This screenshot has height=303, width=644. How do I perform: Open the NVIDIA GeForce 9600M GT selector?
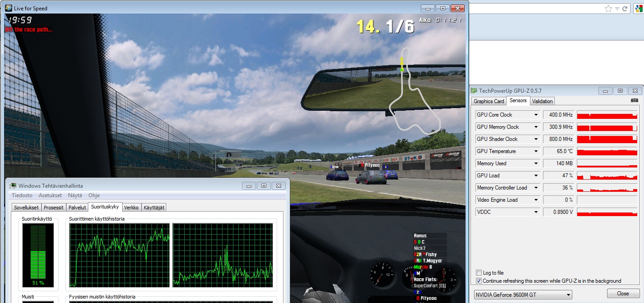click(523, 295)
